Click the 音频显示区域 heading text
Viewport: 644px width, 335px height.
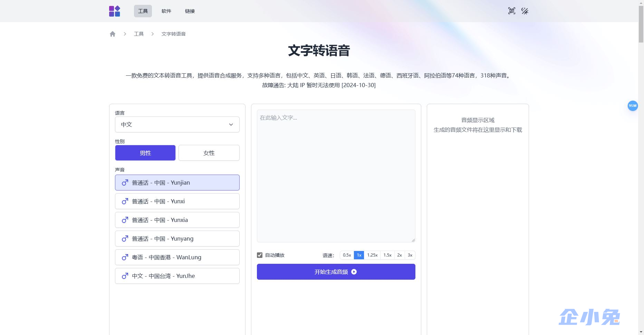pyautogui.click(x=478, y=120)
